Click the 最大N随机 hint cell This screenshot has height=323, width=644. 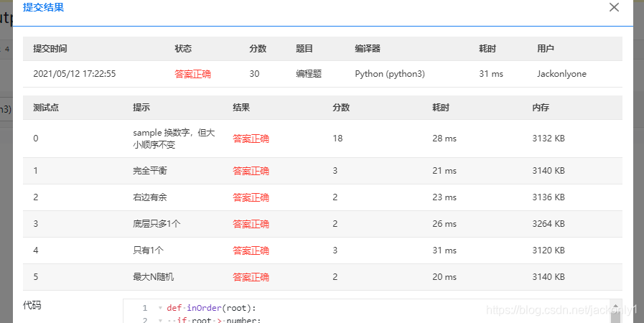click(153, 277)
